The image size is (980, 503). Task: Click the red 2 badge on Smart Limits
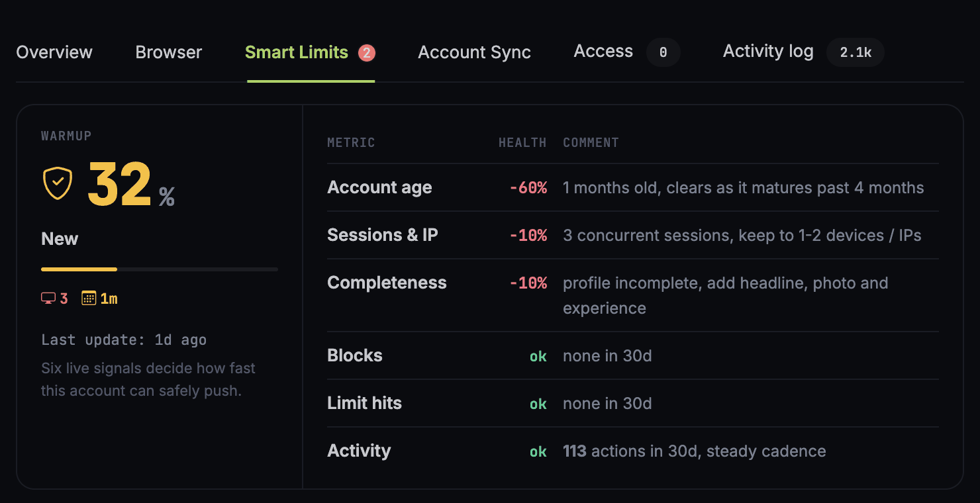point(367,53)
